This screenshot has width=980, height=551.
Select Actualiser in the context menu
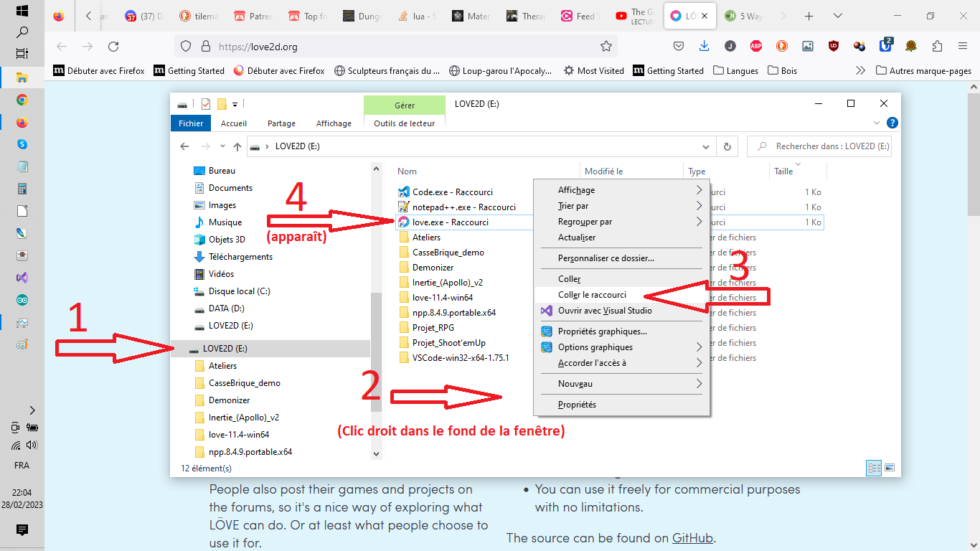621,237
